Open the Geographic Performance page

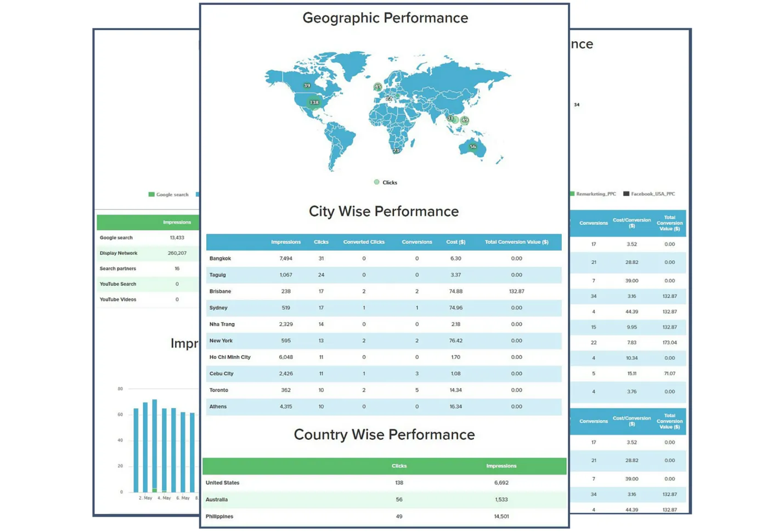coord(384,18)
